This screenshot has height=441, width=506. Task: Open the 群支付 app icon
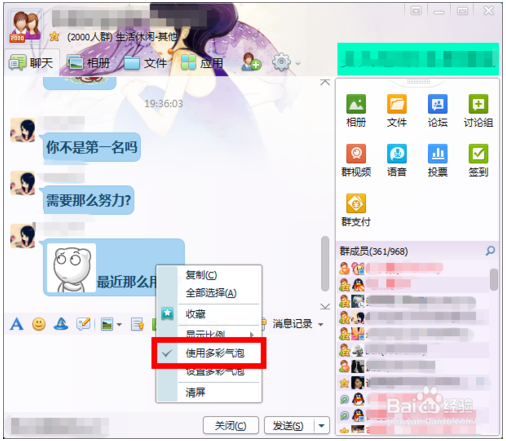[356, 210]
